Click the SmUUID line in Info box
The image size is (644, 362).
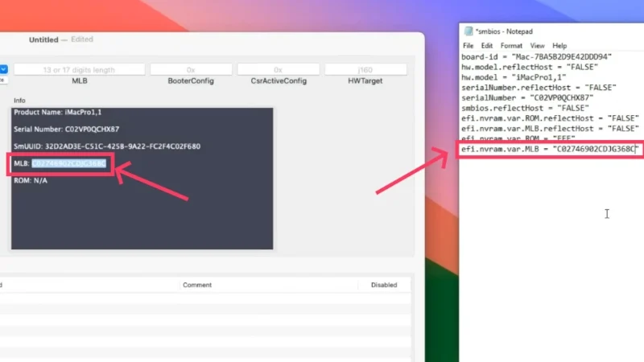(107, 146)
